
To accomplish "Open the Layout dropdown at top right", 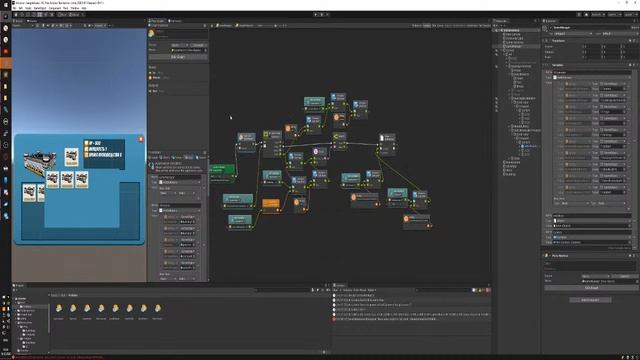I will [630, 15].
